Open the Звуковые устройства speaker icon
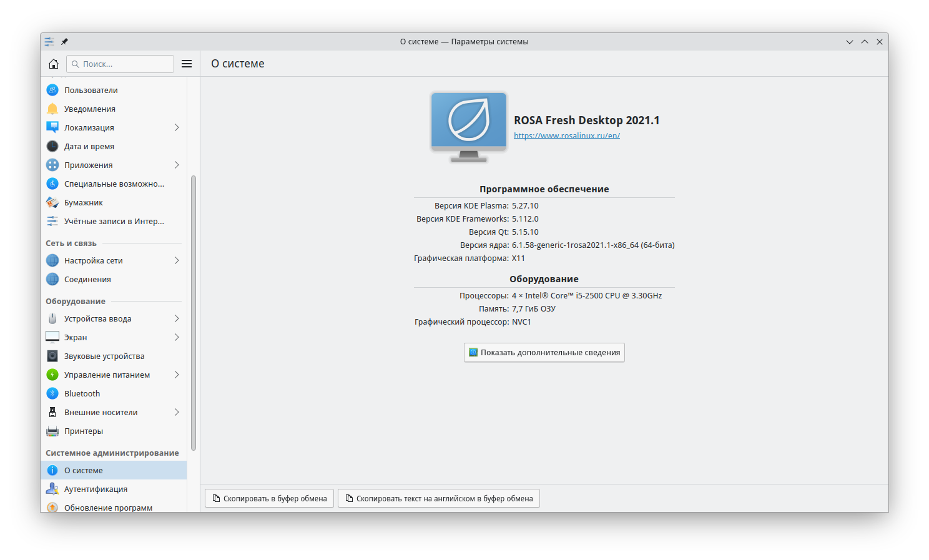This screenshot has height=560, width=929. click(52, 356)
